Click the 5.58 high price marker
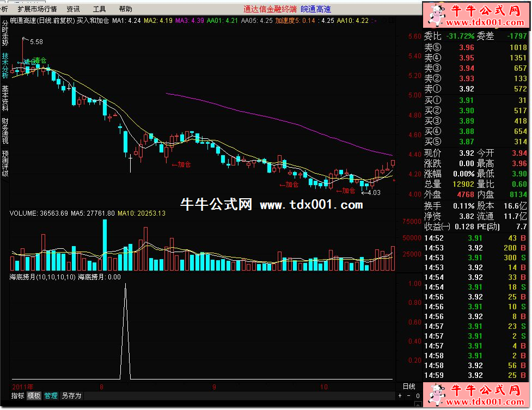 (x=36, y=42)
